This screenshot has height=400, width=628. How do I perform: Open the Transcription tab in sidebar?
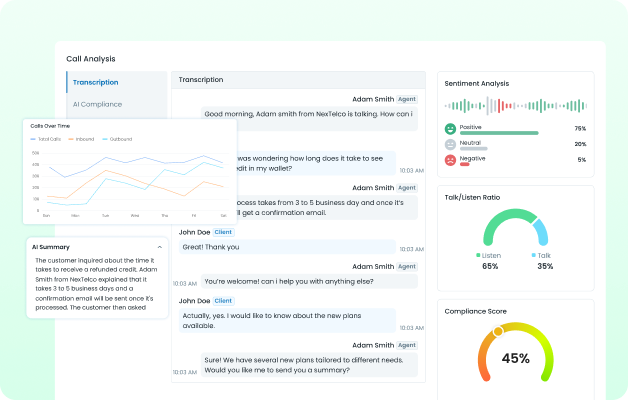click(96, 82)
